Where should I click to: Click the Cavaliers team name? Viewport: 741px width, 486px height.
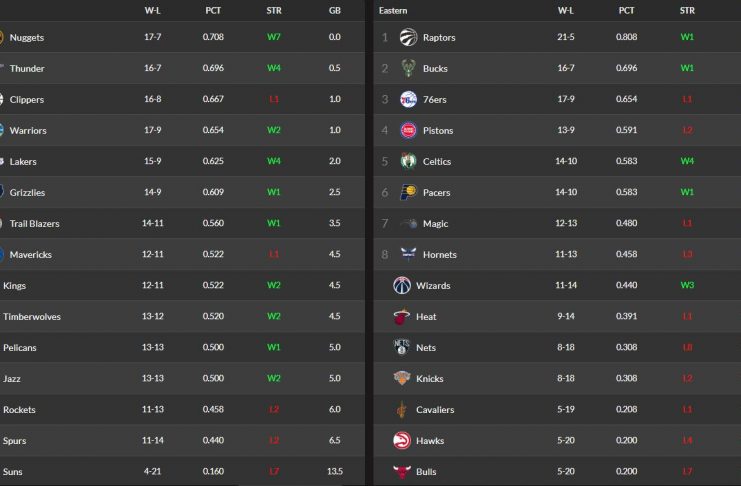tap(435, 410)
